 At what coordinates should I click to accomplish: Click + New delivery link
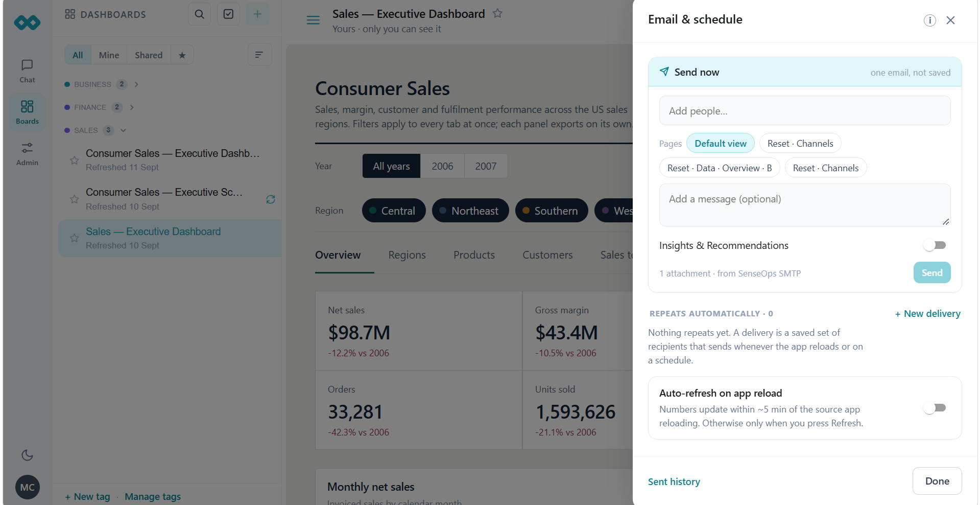(927, 314)
